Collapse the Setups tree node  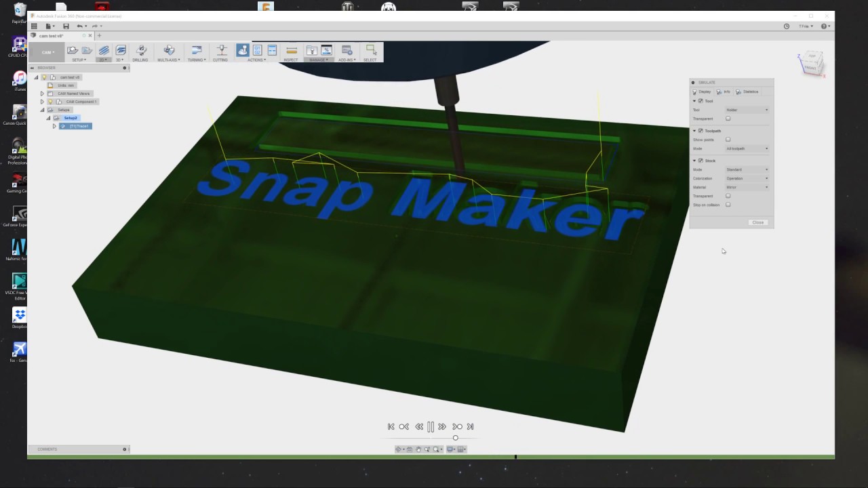(42, 110)
